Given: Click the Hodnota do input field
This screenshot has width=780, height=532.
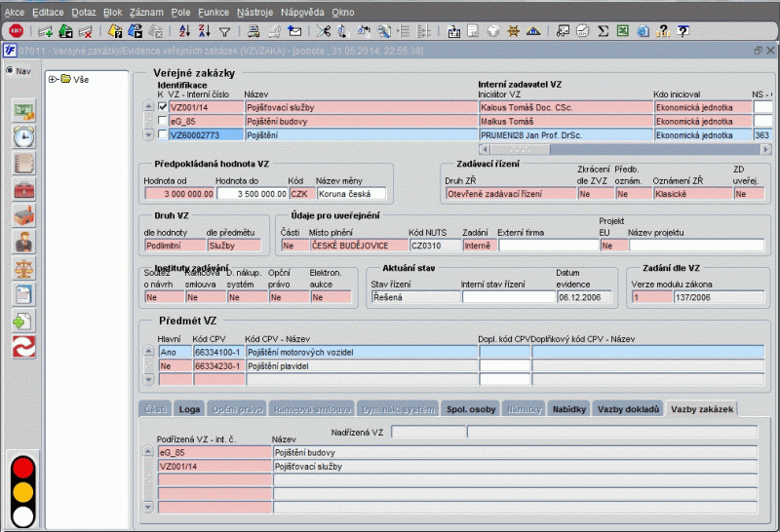Looking at the screenshot, I should point(251,194).
